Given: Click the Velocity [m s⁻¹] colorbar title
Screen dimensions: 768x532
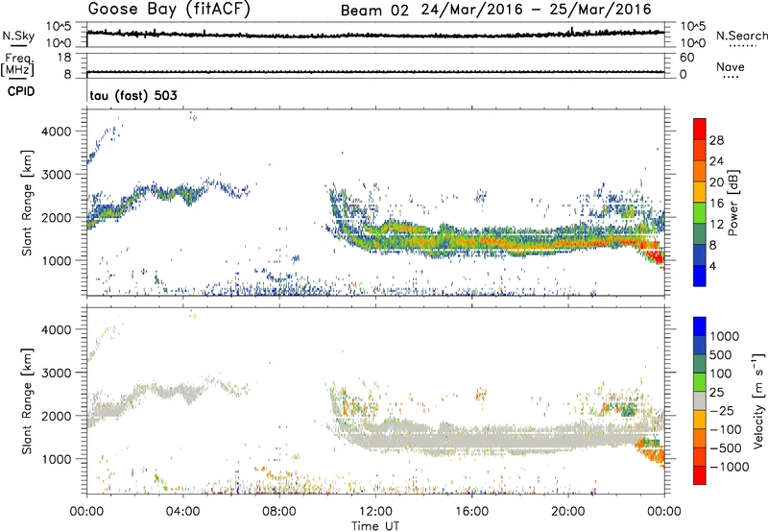Looking at the screenshot, I should (758, 400).
